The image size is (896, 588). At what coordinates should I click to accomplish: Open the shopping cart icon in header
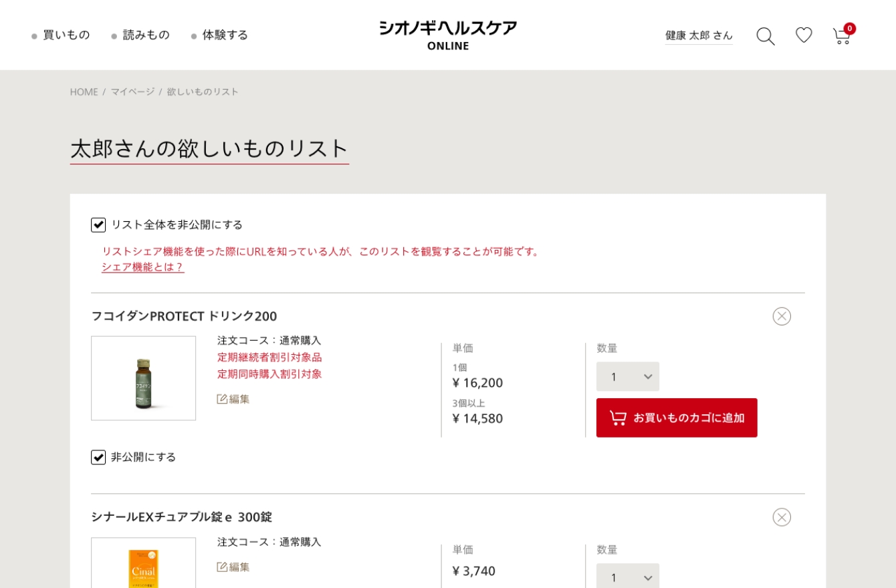click(842, 35)
